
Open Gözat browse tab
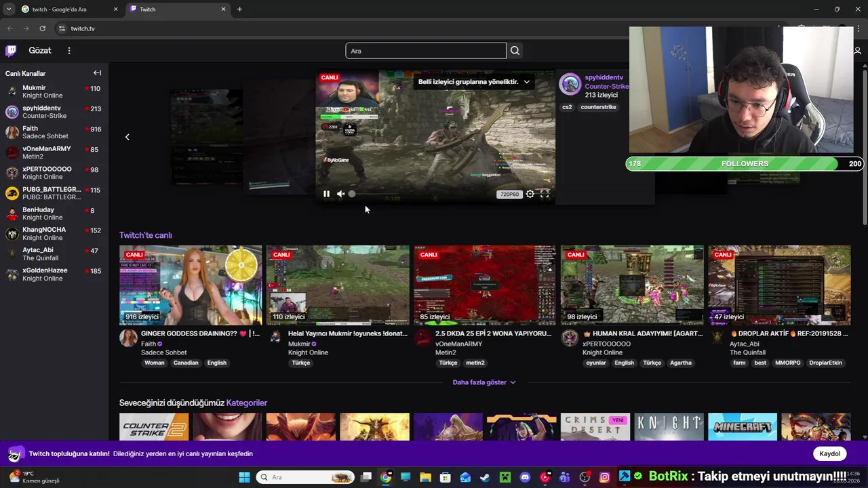coord(40,51)
